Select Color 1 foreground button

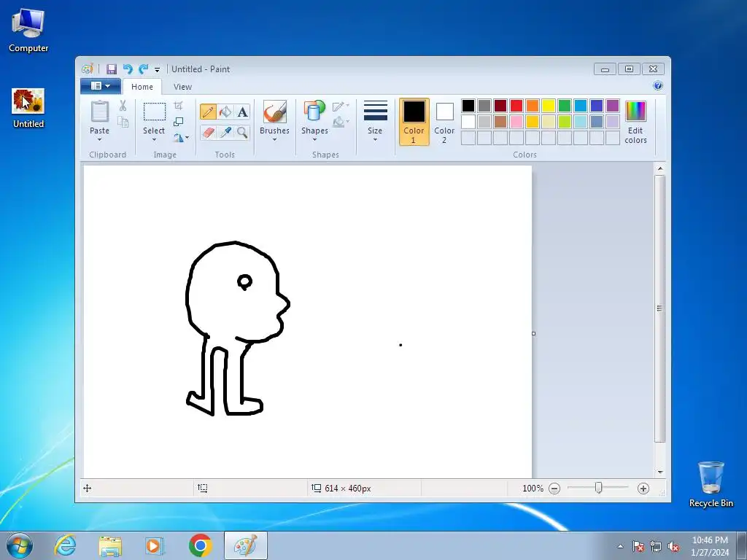414,122
